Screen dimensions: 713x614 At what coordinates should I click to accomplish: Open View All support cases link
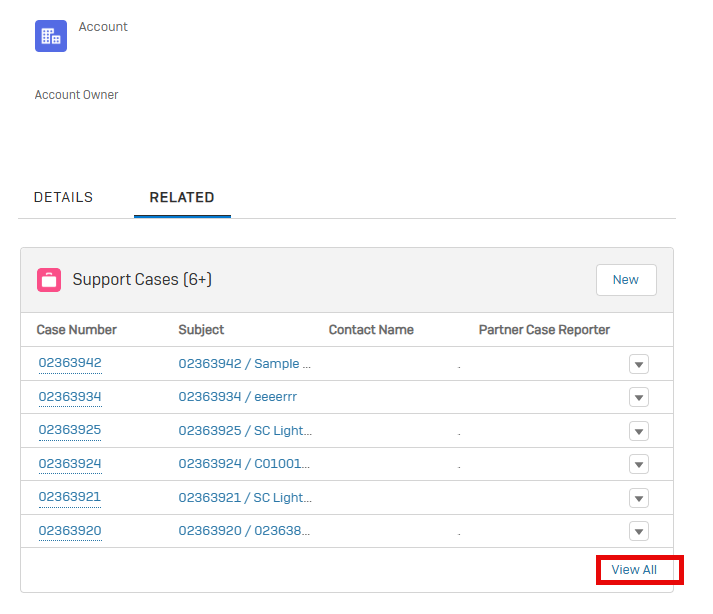click(634, 570)
